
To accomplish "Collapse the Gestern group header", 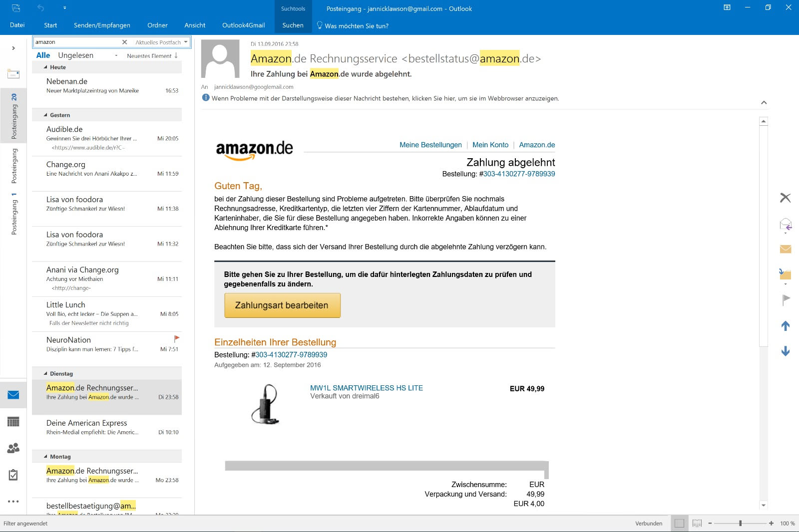I will pyautogui.click(x=46, y=115).
